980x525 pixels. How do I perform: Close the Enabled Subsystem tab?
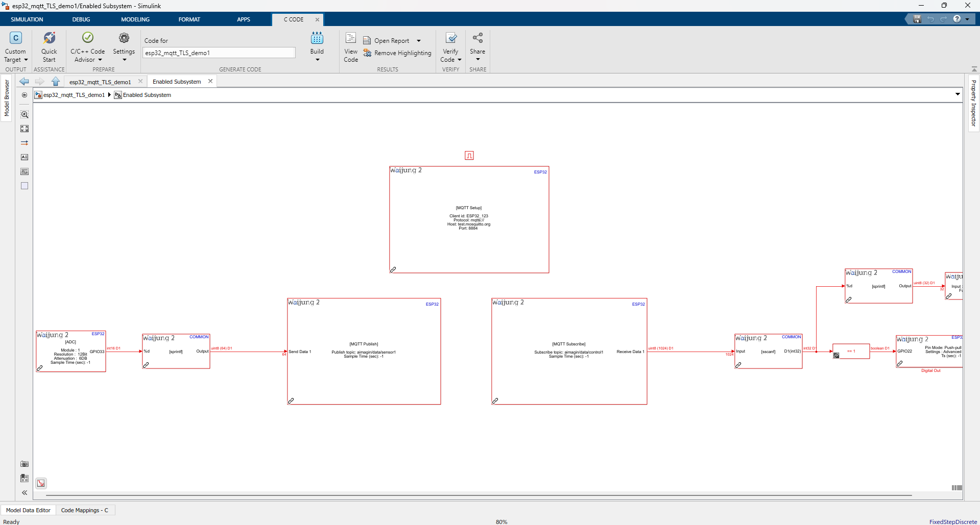[210, 81]
